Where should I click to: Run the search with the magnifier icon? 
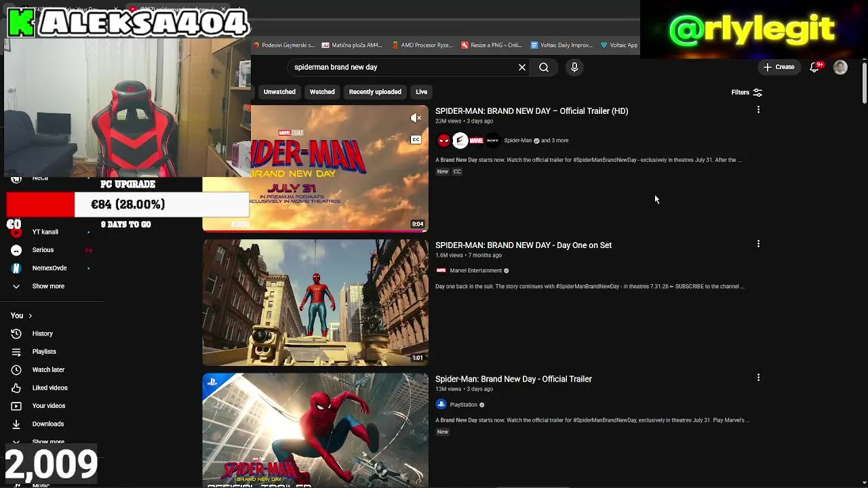pyautogui.click(x=544, y=67)
